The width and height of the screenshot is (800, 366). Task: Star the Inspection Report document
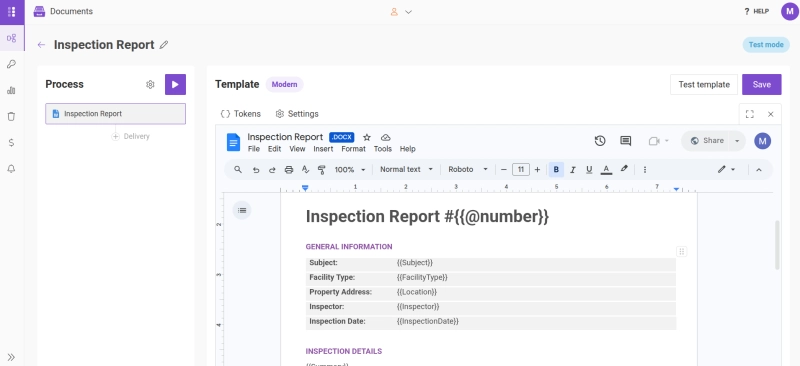tap(367, 137)
